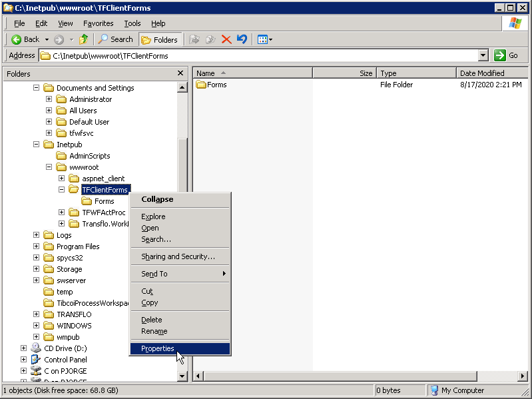Viewport: 532px width, 399px height.
Task: Click the red Delete X toolbar icon
Action: pyautogui.click(x=226, y=40)
